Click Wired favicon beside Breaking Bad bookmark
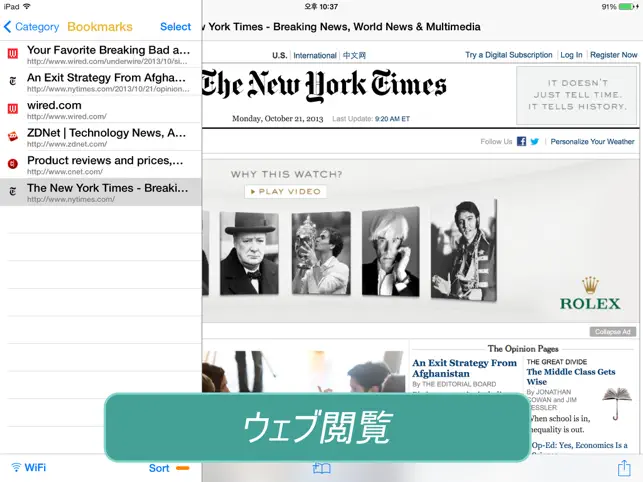Viewport: 643px width, 482px height. tap(13, 53)
